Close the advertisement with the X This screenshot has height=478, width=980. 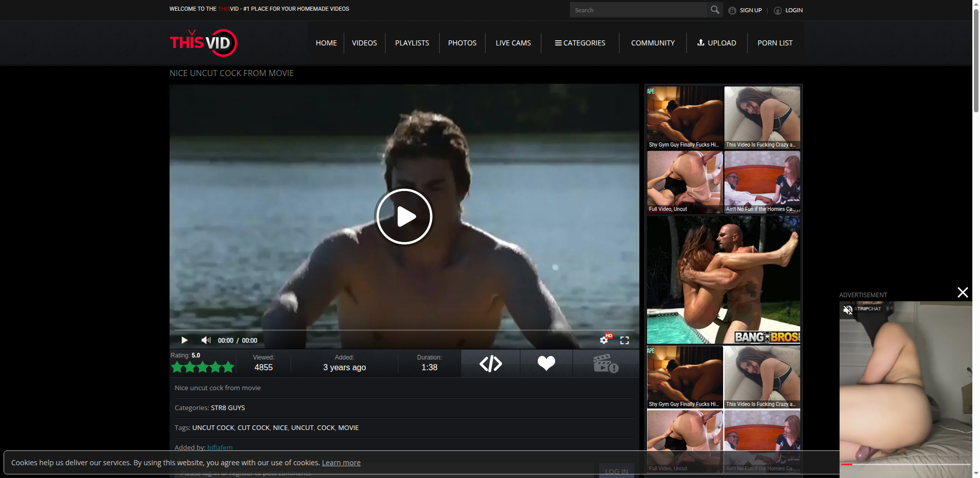(963, 292)
